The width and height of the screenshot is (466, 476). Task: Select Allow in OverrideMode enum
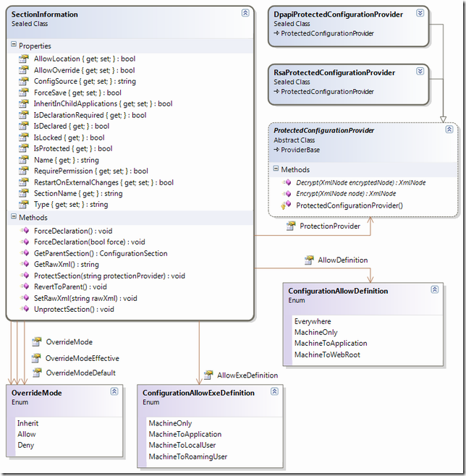point(27,434)
